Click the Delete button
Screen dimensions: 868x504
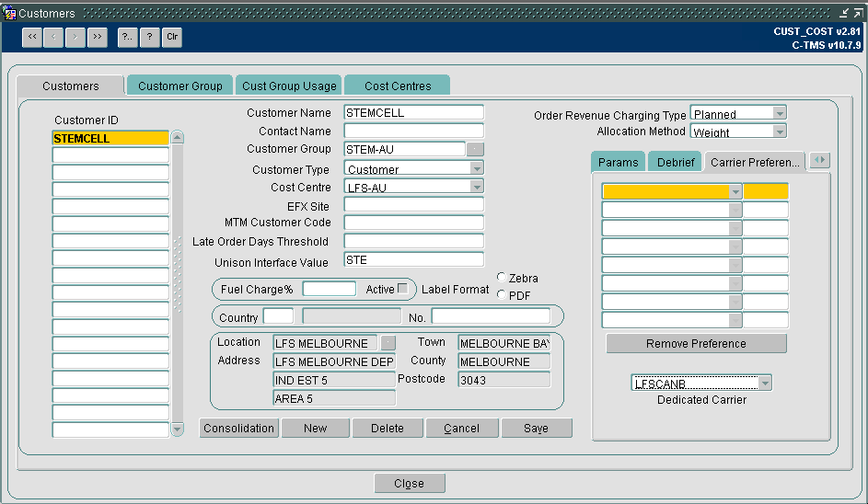click(x=388, y=429)
